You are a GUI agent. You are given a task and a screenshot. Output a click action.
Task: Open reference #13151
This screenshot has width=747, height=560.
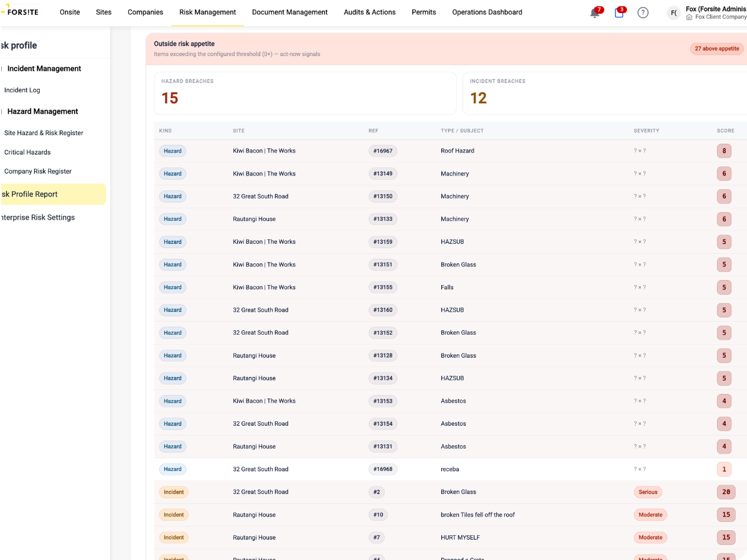click(383, 264)
